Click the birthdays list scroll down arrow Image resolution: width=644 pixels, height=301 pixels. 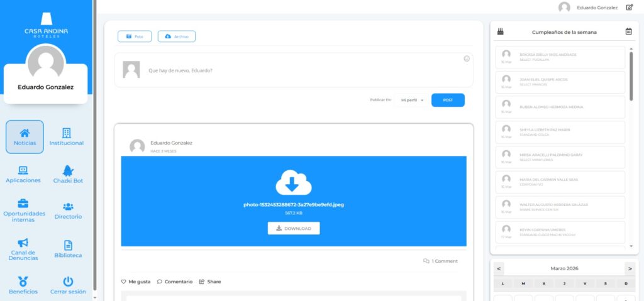pyautogui.click(x=631, y=246)
